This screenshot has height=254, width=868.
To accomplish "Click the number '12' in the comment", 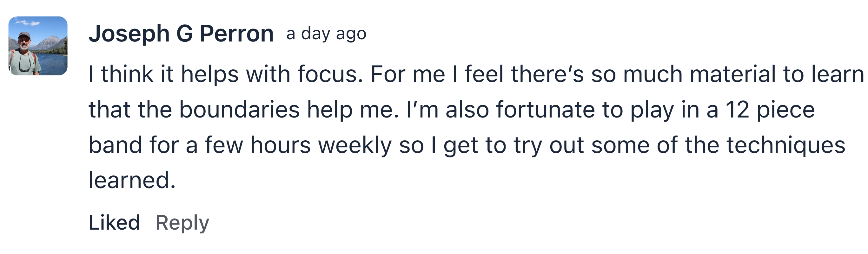I will coord(738,110).
